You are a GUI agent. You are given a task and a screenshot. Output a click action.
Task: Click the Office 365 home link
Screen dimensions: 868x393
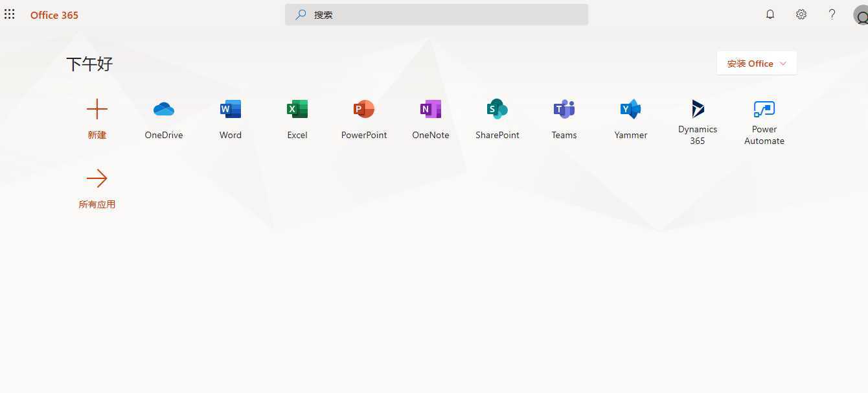pyautogui.click(x=54, y=15)
